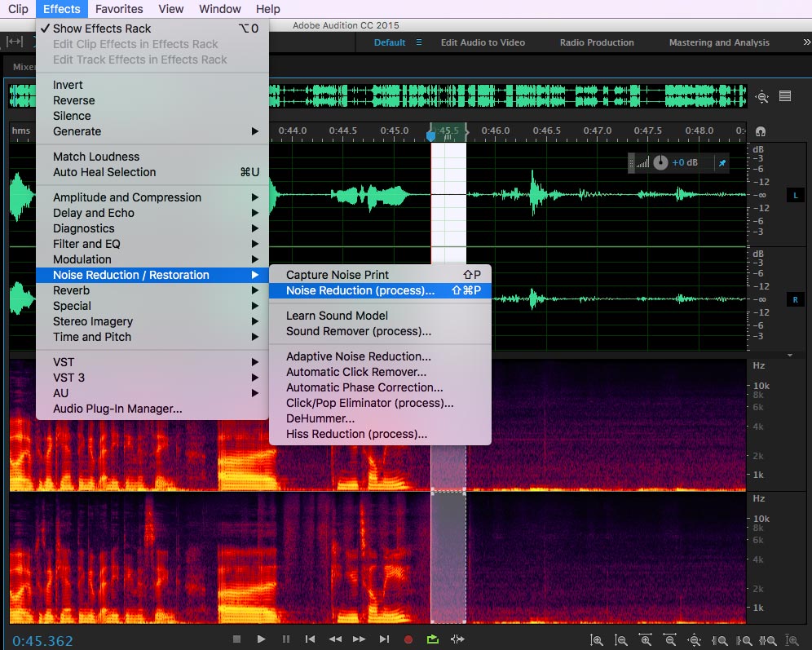Click the Zoom Out Full overview icon

click(762, 96)
